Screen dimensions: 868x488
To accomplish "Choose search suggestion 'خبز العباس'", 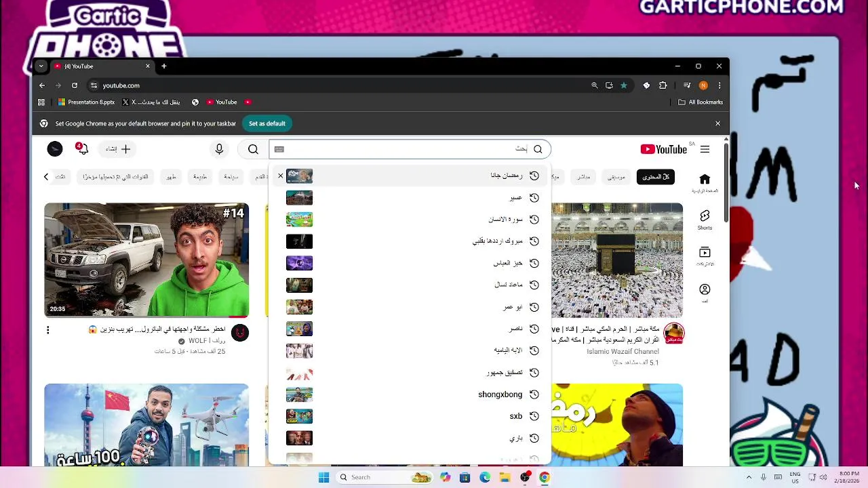I will click(x=410, y=263).
